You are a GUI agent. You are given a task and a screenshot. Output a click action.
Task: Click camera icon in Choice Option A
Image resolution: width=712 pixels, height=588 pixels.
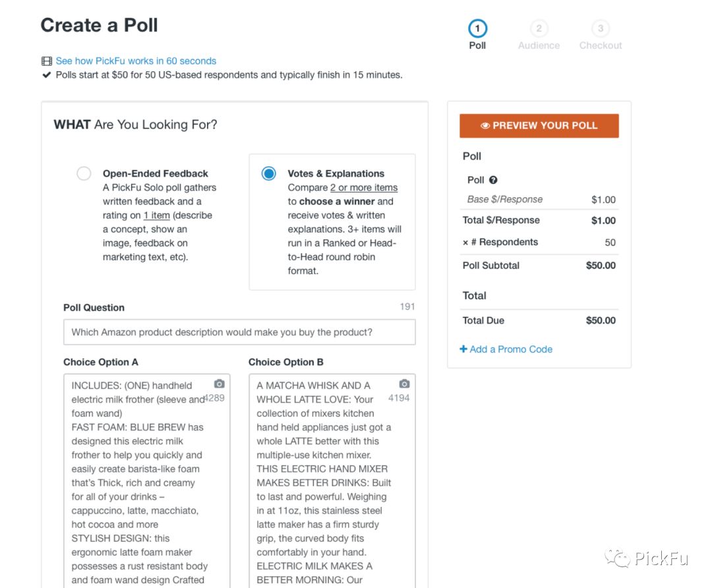[x=220, y=384]
